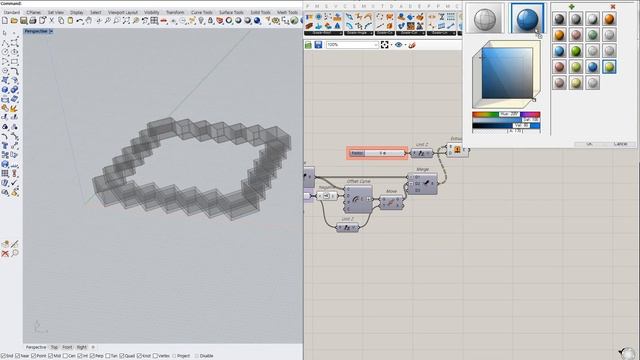Open the Curve Tools toolbar tab
This screenshot has height=360, width=640.
tap(202, 12)
